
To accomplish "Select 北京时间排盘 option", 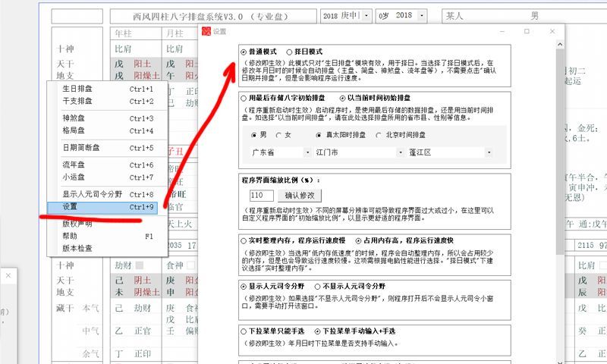I will click(x=379, y=135).
